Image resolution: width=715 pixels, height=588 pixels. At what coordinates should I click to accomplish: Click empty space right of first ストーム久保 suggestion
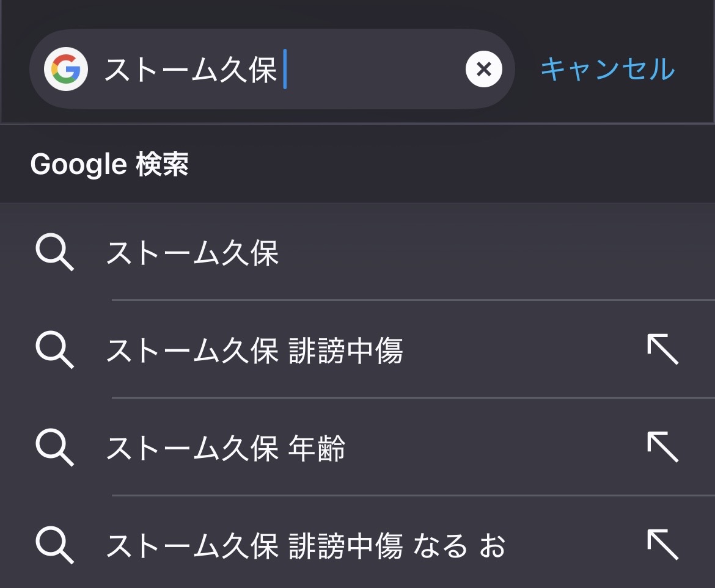click(489, 253)
